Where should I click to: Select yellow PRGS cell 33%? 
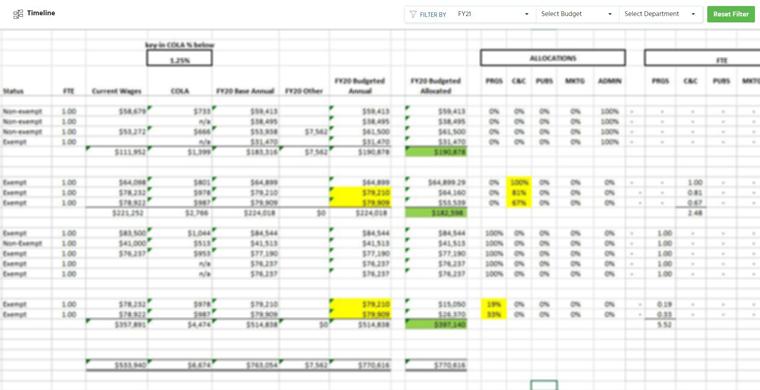click(x=493, y=314)
